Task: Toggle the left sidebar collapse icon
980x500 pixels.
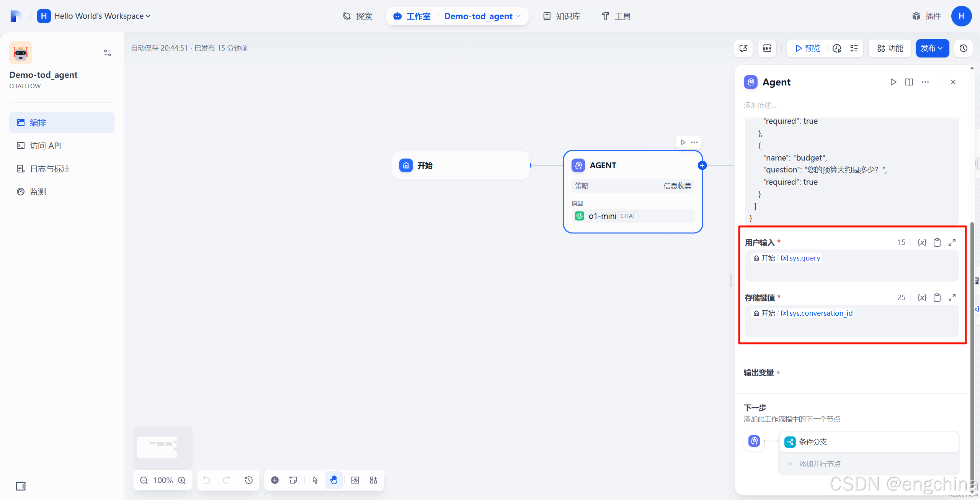Action: 21,486
